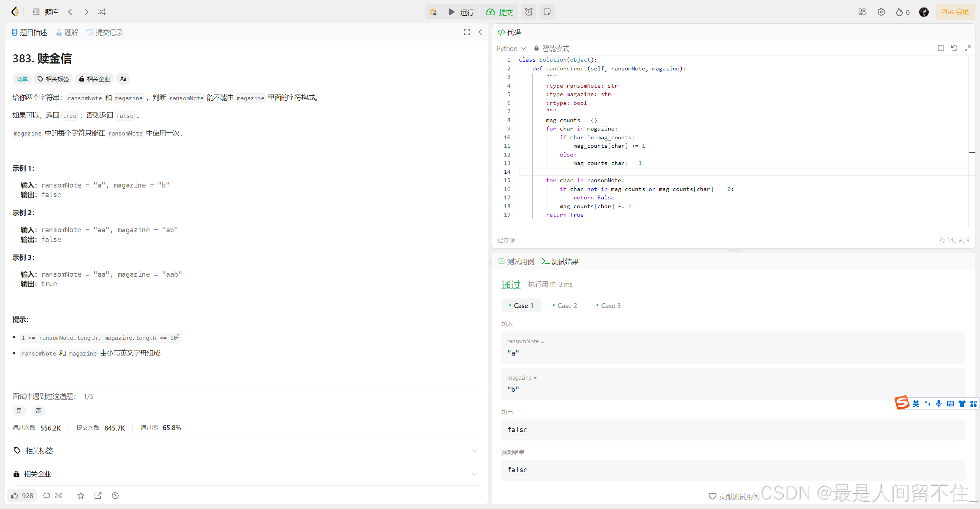
Task: Answer 是 for the interview question
Action: point(19,411)
